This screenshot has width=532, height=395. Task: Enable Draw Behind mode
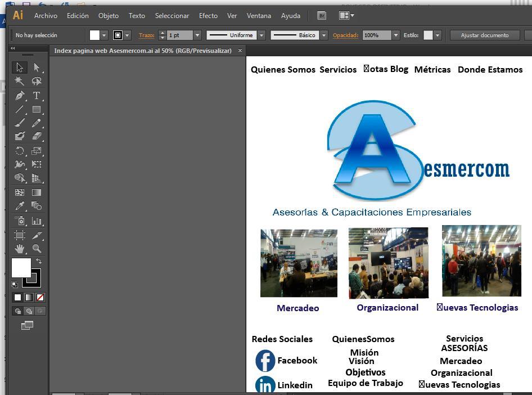pyautogui.click(x=29, y=311)
